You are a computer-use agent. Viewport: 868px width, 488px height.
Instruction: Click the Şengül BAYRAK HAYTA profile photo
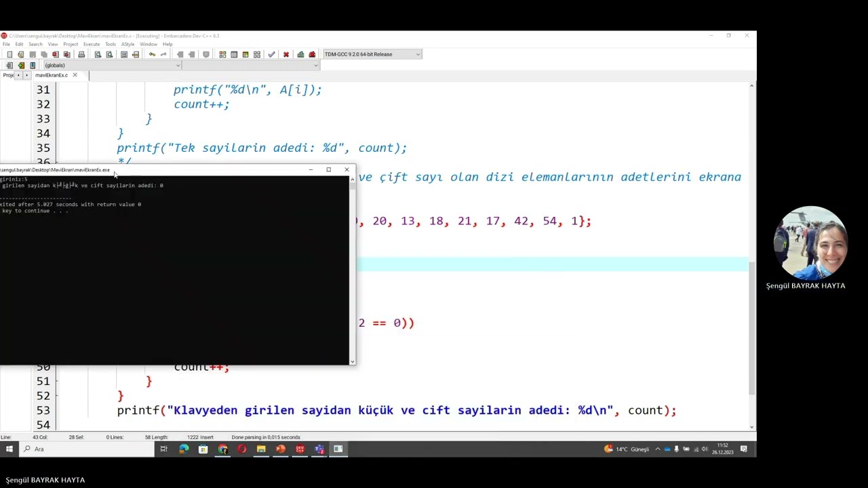pos(811,243)
